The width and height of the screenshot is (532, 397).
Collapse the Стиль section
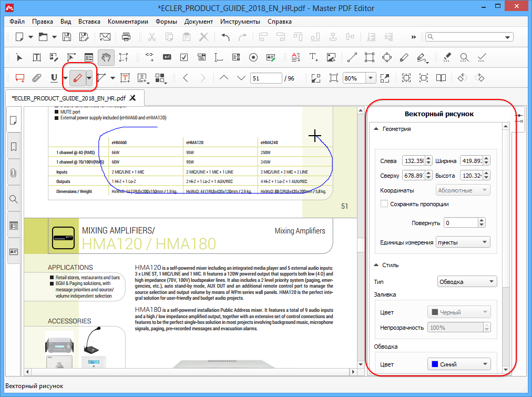(376, 265)
